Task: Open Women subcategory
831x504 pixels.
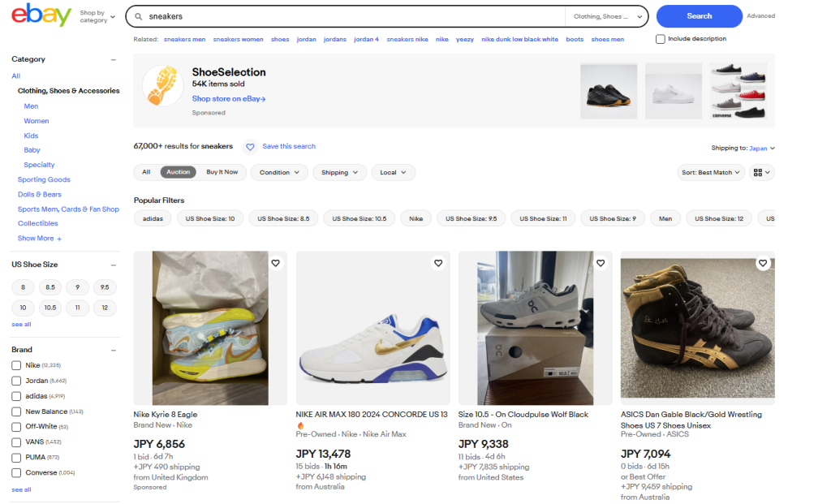Action: [36, 122]
